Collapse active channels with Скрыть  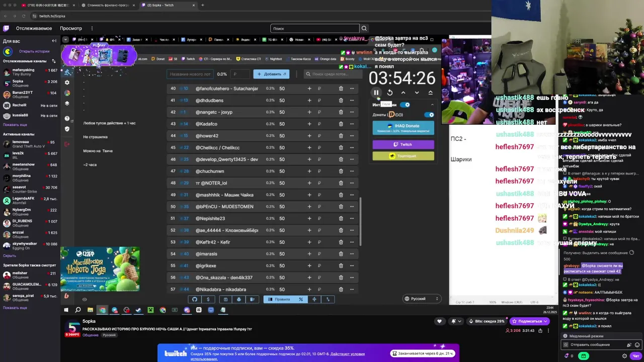[x=10, y=255]
